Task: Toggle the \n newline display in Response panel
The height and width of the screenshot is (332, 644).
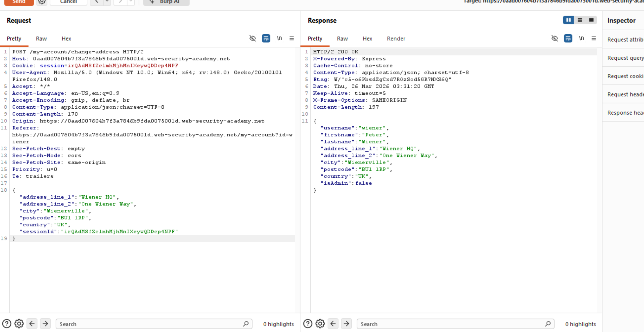Action: point(581,38)
